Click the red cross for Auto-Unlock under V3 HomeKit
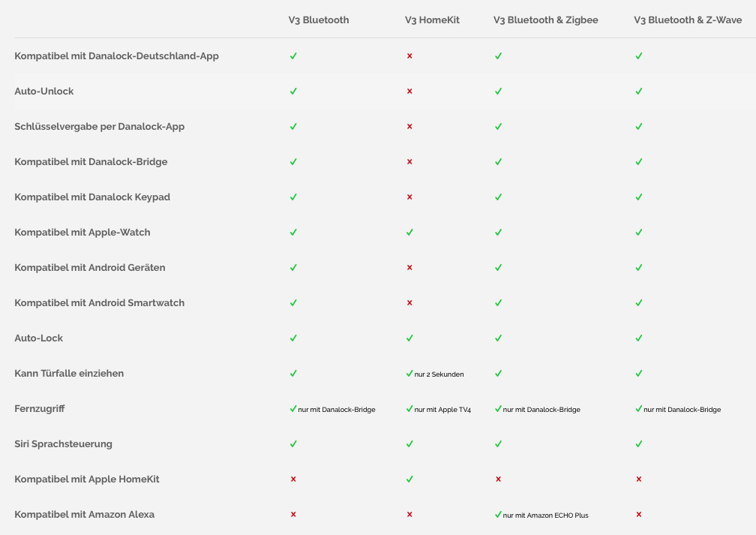 pos(409,92)
